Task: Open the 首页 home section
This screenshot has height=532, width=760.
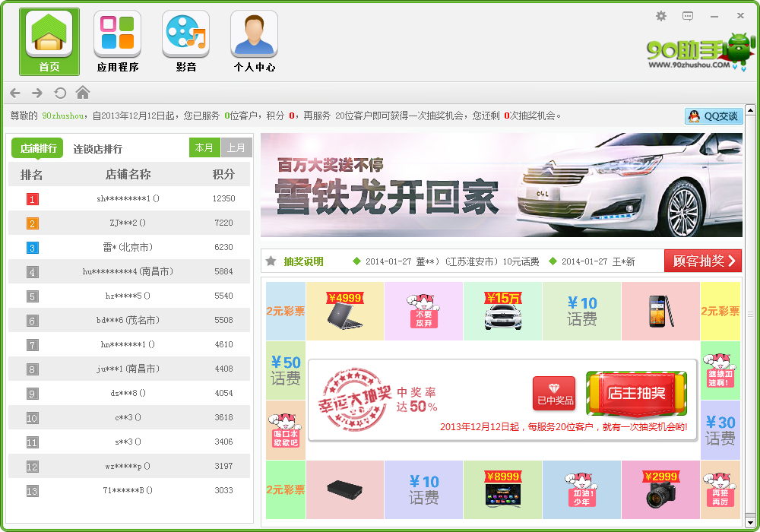Action: point(49,42)
